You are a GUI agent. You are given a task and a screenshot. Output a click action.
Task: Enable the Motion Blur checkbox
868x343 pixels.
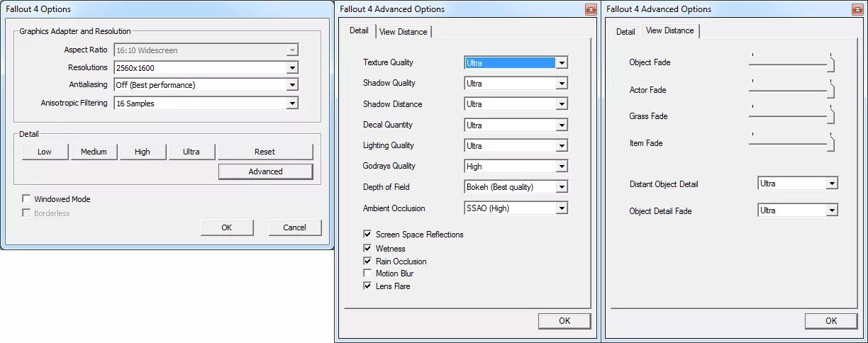[x=367, y=273]
